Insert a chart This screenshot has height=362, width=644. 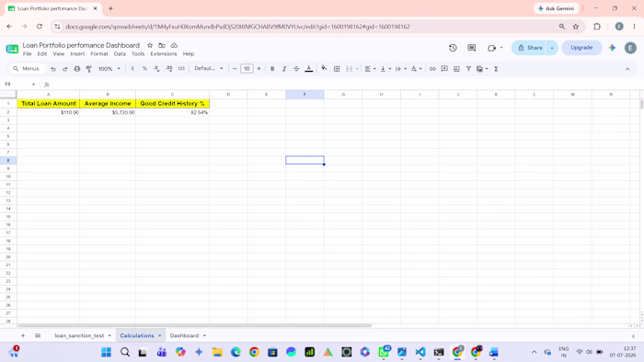point(456,69)
